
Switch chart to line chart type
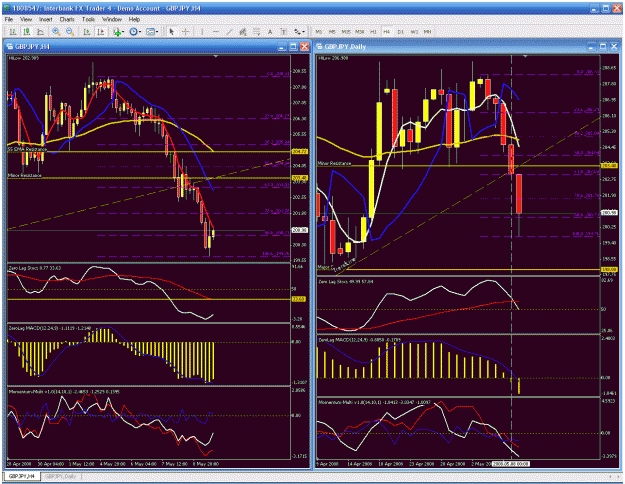(x=40, y=32)
